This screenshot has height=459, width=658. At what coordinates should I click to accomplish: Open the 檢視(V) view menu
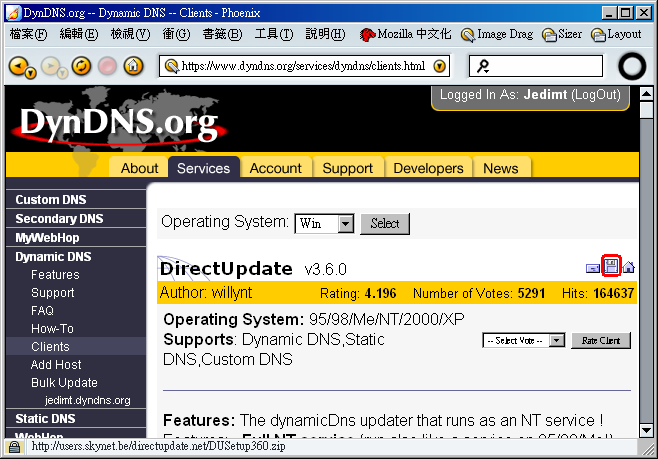tap(130, 34)
